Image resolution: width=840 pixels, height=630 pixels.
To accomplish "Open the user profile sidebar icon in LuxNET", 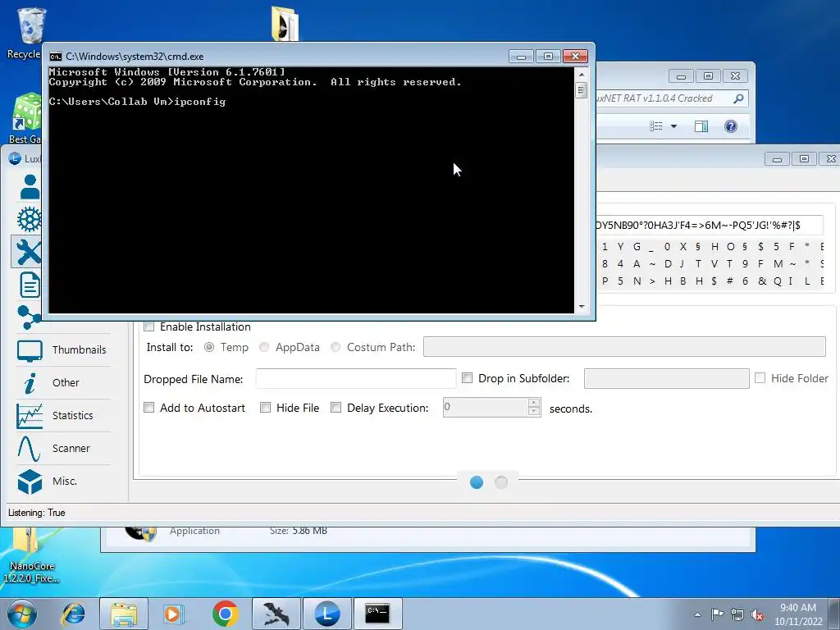I will (x=30, y=187).
